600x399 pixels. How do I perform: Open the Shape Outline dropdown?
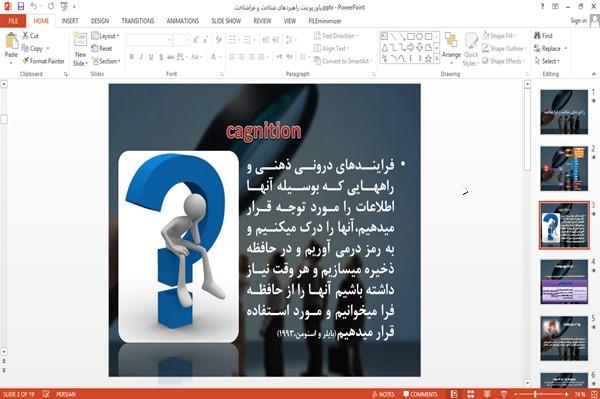point(505,48)
